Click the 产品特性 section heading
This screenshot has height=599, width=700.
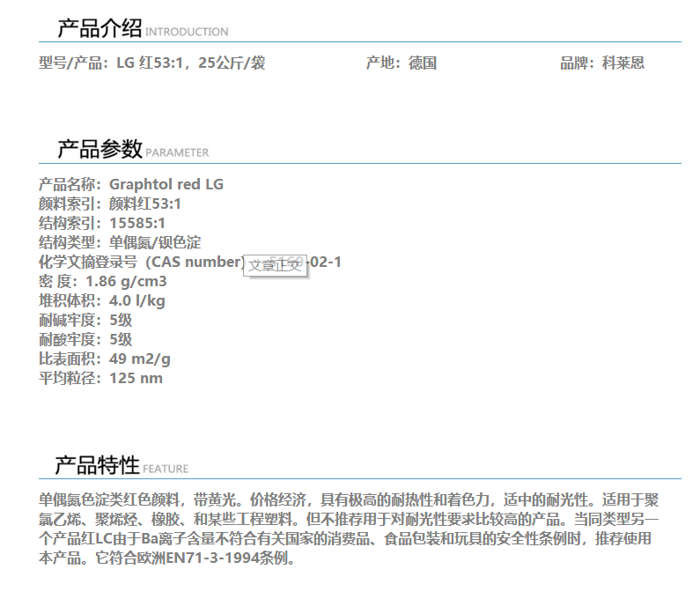tap(97, 464)
